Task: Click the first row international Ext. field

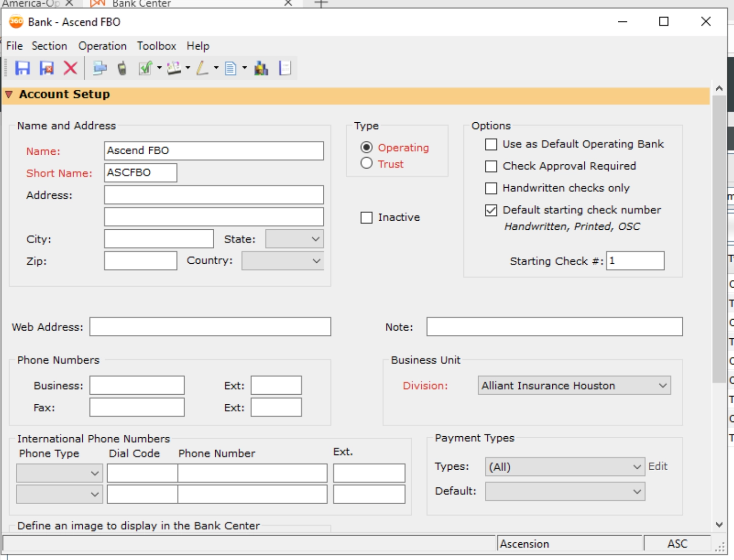Action: click(369, 473)
